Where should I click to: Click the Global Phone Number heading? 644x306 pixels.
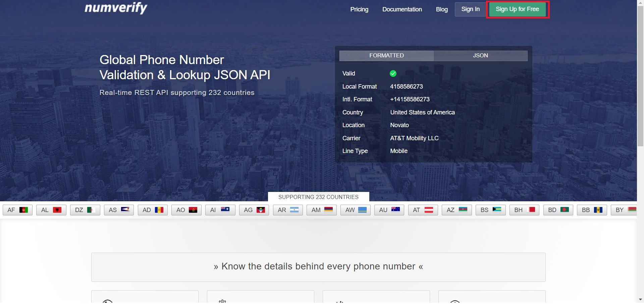185,67
